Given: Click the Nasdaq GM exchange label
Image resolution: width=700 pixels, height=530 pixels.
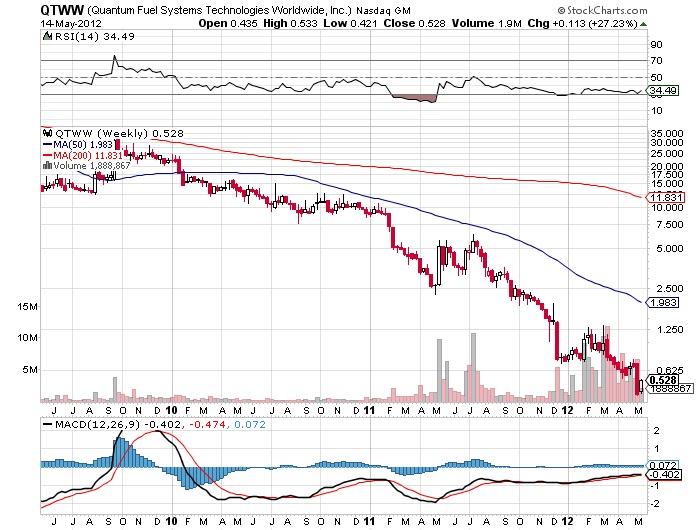Looking at the screenshot, I should (383, 10).
